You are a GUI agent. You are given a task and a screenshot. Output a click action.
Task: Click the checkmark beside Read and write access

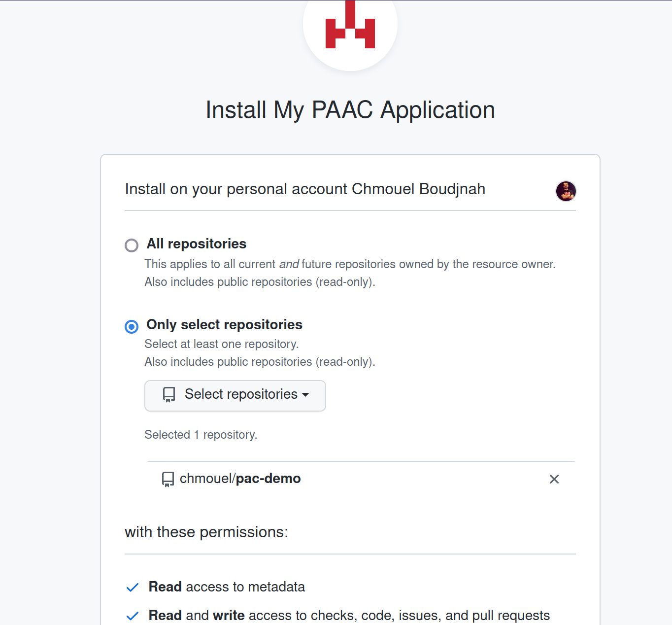tap(132, 616)
